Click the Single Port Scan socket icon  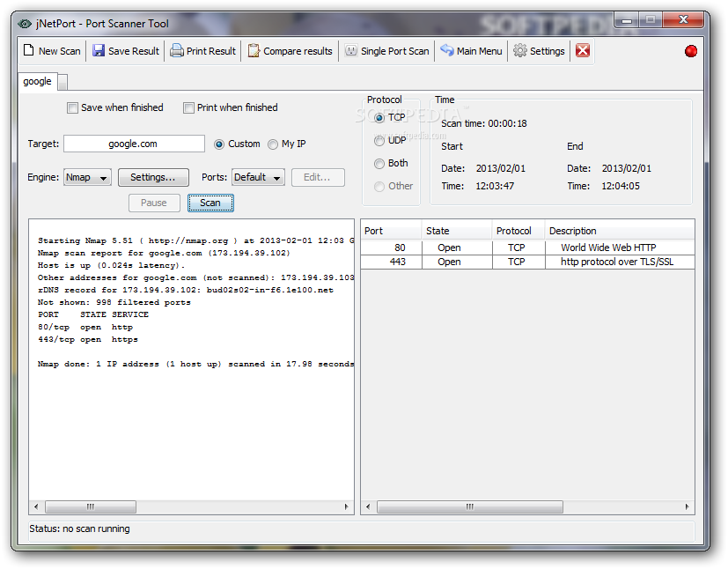click(x=351, y=50)
